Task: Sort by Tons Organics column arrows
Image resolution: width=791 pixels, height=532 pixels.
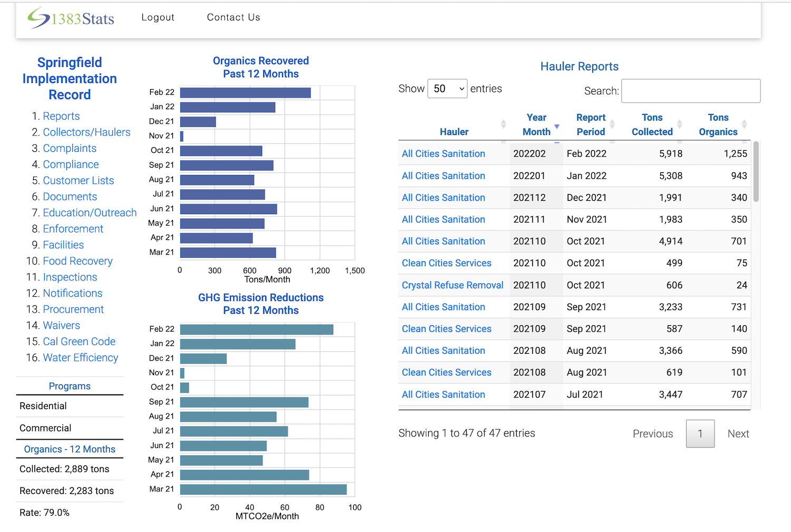Action: tap(744, 124)
